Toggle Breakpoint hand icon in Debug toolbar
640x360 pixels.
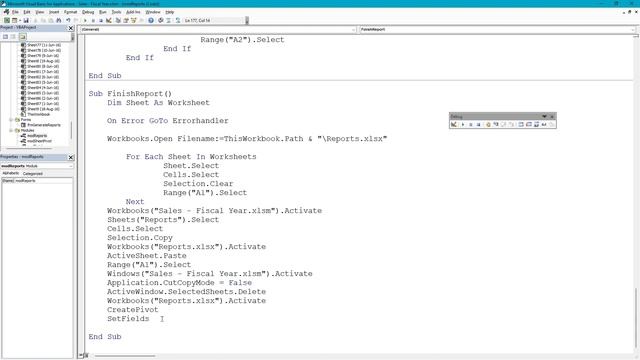pyautogui.click(x=488, y=124)
